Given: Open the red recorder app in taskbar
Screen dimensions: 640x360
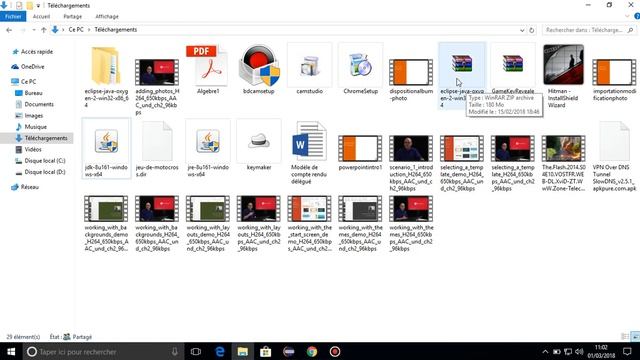Looking at the screenshot, I should point(335,351).
